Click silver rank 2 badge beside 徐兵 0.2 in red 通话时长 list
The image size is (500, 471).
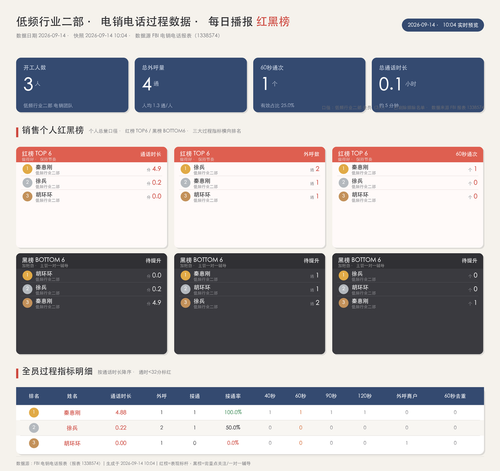[x=27, y=183]
